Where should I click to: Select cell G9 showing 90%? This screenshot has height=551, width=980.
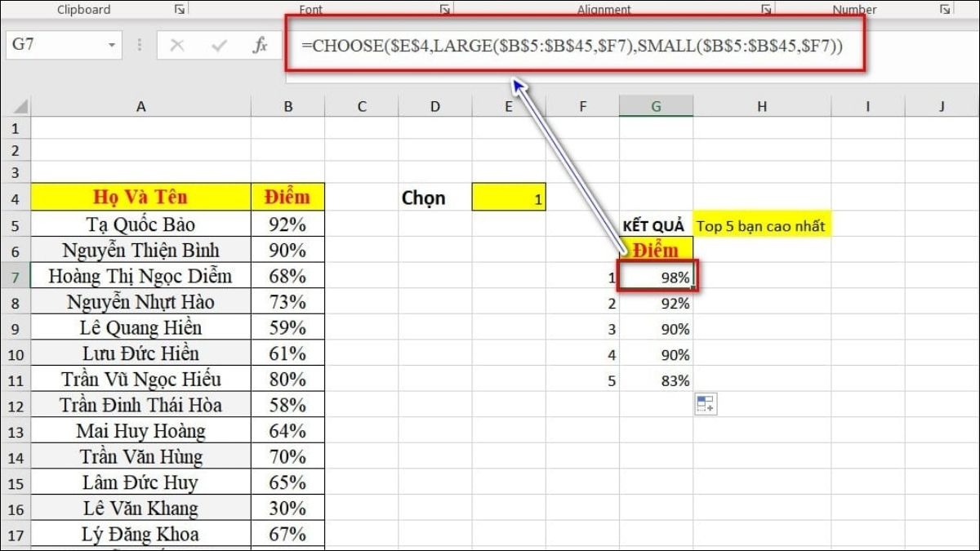(x=656, y=329)
